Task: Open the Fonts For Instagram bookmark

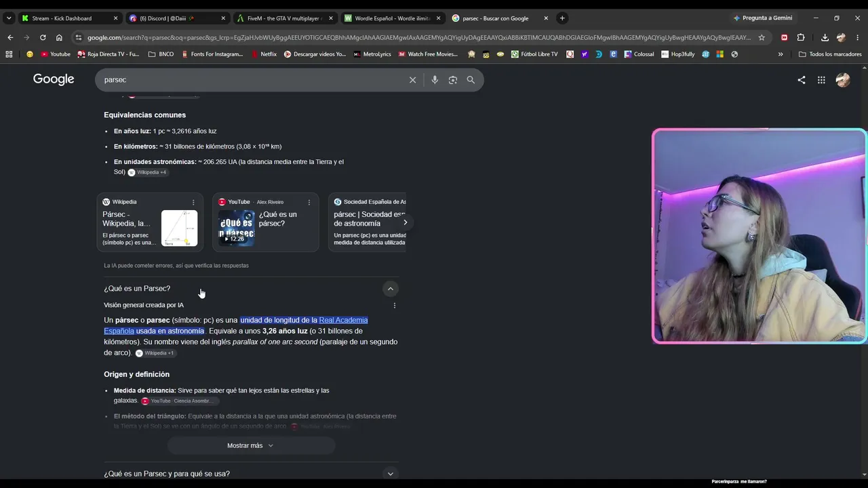Action: (212, 54)
